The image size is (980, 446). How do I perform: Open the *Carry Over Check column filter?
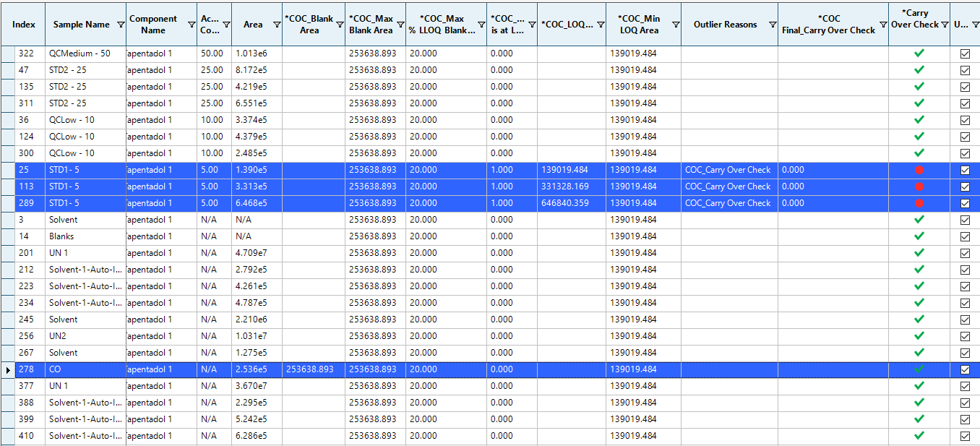pos(945,25)
